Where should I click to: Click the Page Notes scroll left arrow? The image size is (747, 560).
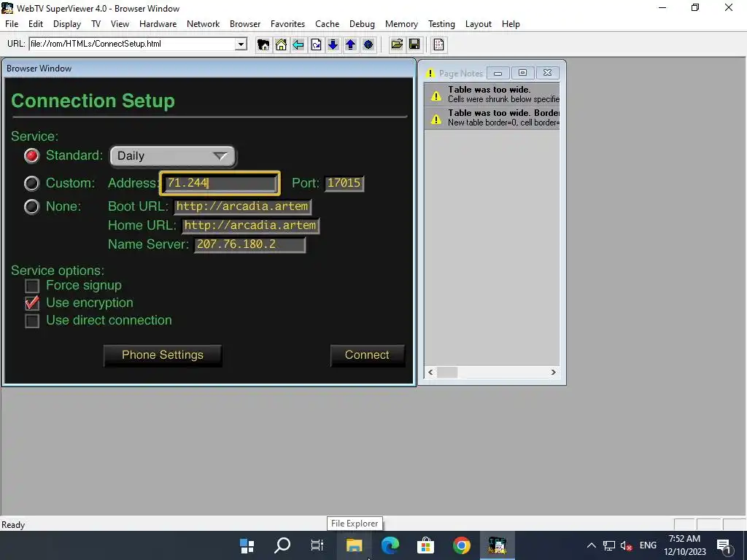[x=430, y=373]
